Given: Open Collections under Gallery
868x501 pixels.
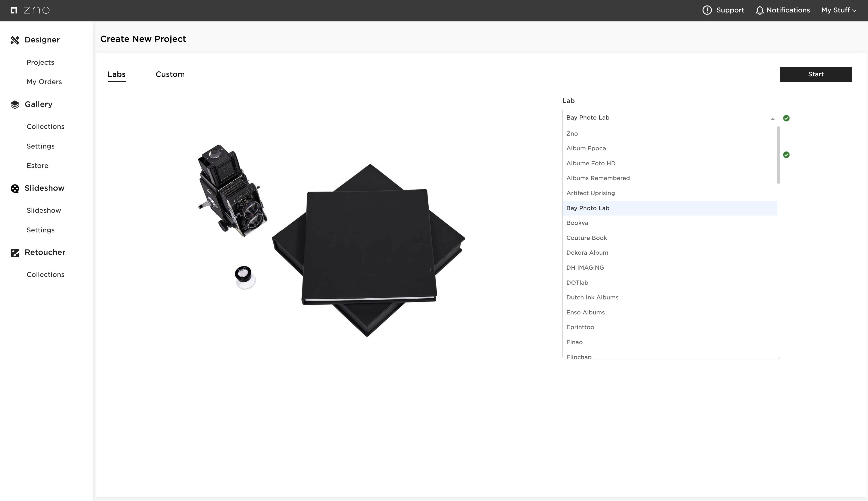Looking at the screenshot, I should point(46,127).
